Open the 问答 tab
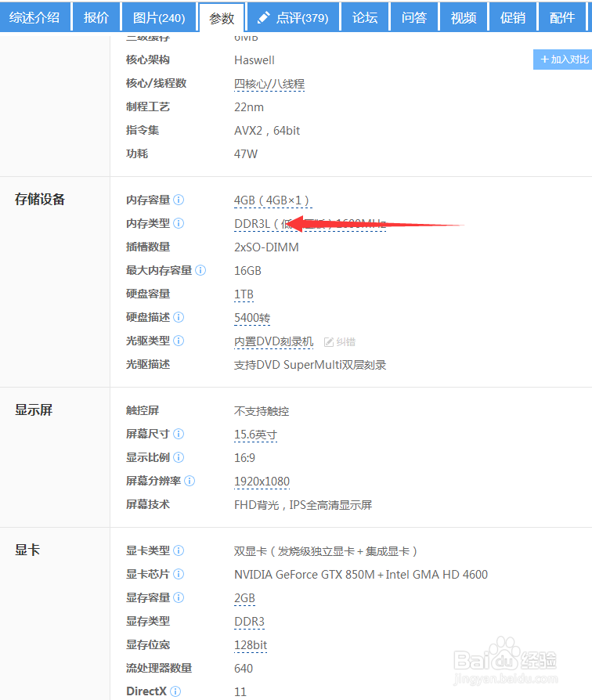Viewport: 592px width, 700px height. pos(414,17)
